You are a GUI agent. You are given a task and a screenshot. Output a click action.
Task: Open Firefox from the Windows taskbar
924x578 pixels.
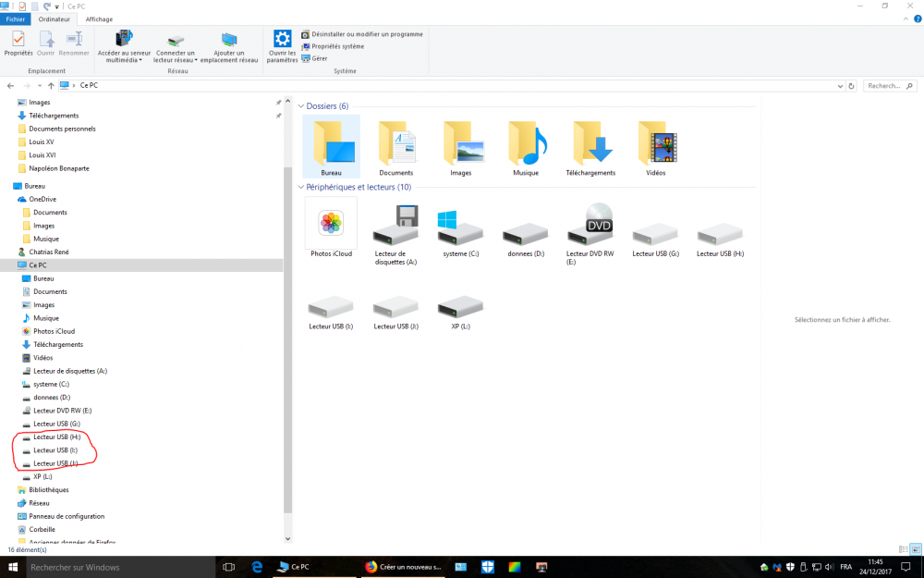point(371,567)
